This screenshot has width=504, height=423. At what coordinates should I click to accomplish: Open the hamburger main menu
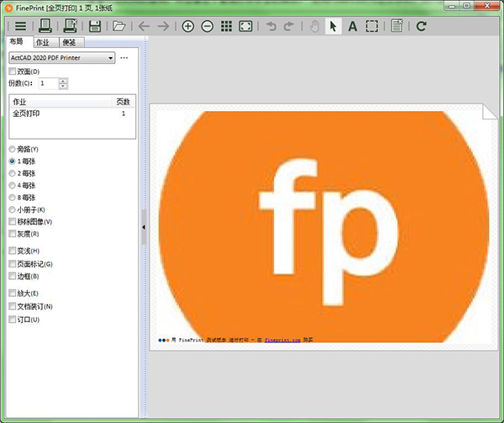point(20,26)
